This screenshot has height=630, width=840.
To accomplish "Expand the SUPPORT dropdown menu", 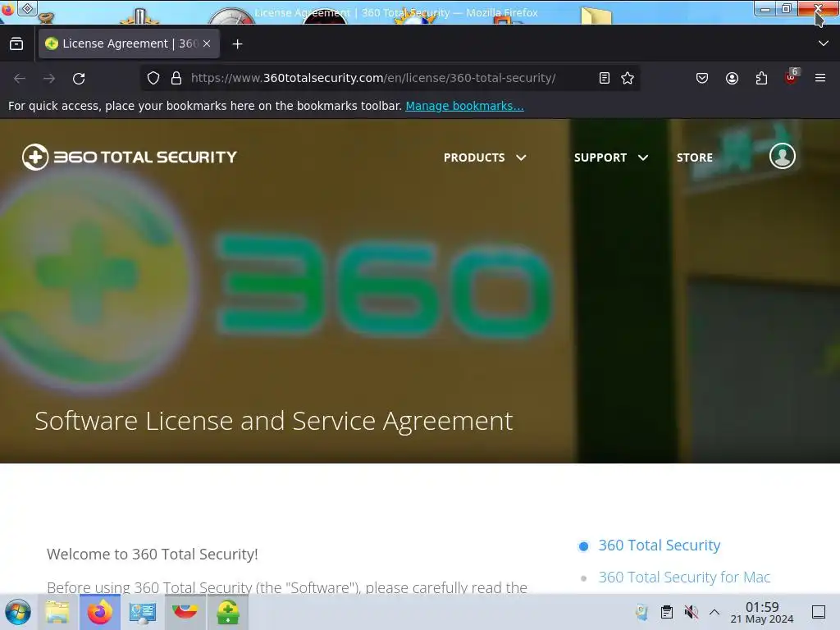I will [x=611, y=157].
